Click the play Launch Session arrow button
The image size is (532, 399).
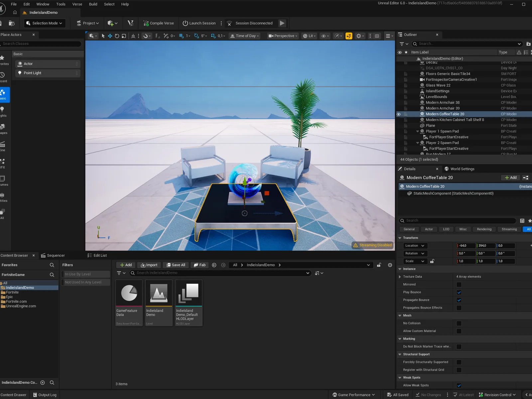pyautogui.click(x=282, y=23)
